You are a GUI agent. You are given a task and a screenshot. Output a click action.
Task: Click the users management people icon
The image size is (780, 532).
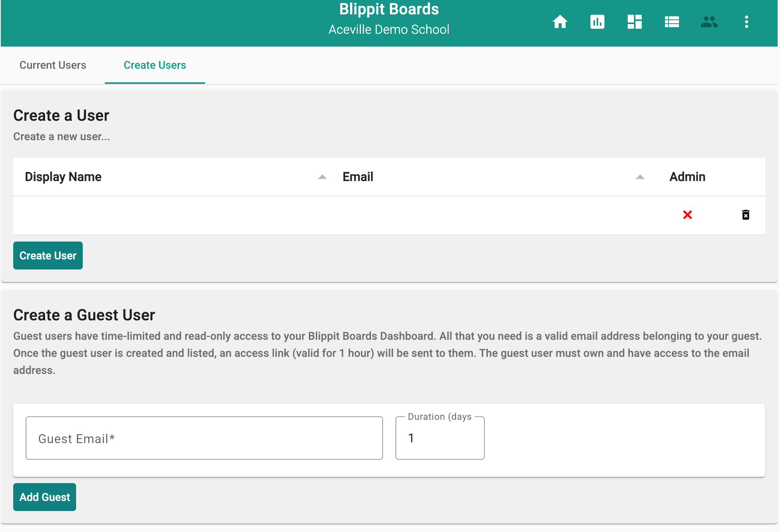(x=709, y=23)
